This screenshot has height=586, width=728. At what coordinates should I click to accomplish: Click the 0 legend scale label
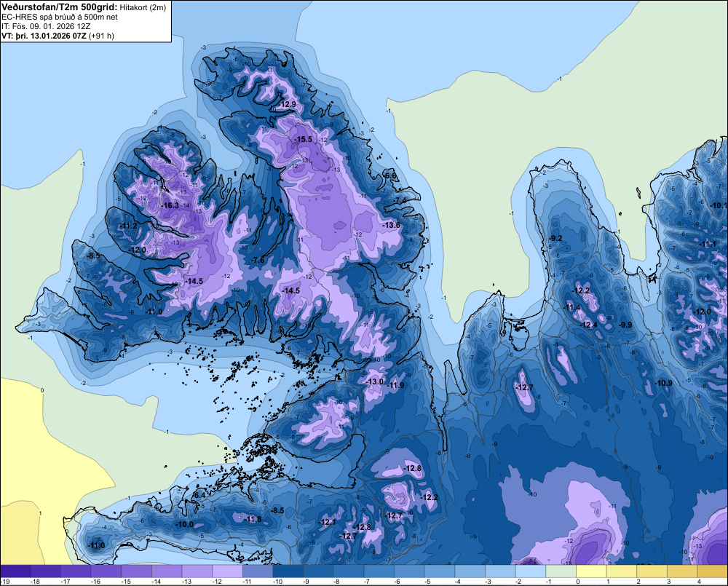click(x=578, y=582)
